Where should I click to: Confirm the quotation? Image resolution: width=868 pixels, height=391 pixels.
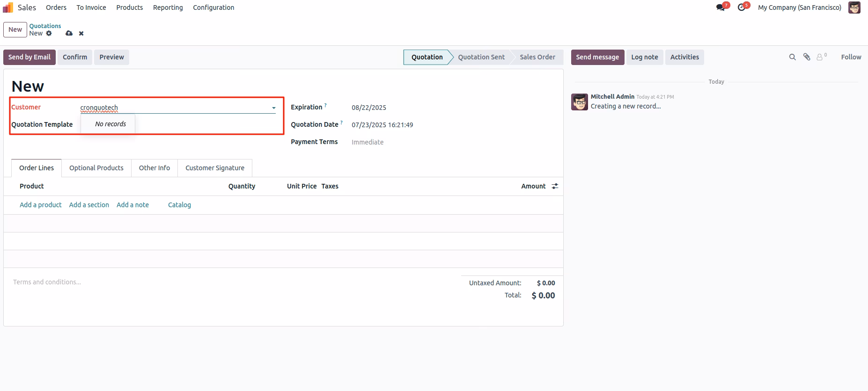click(75, 57)
